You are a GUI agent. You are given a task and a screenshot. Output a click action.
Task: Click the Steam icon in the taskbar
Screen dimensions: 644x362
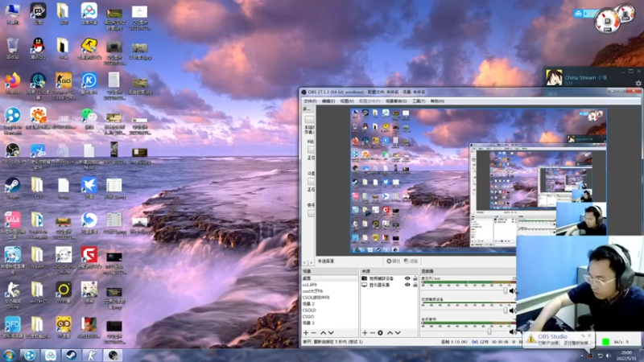tap(71, 356)
